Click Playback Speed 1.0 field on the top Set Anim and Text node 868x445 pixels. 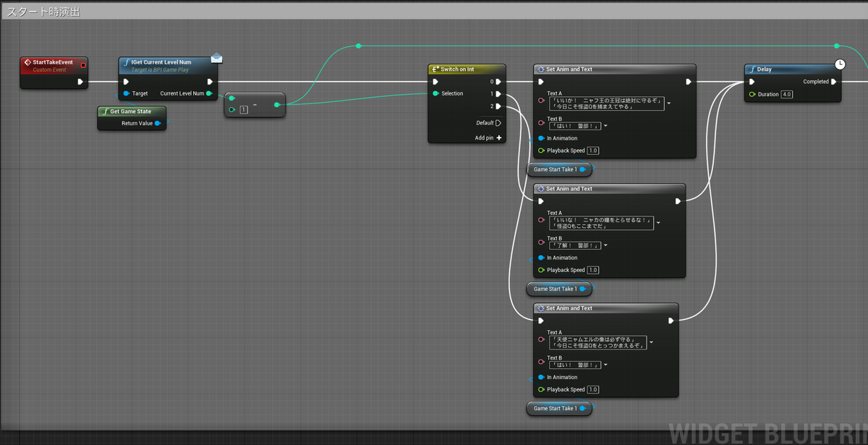click(x=593, y=151)
